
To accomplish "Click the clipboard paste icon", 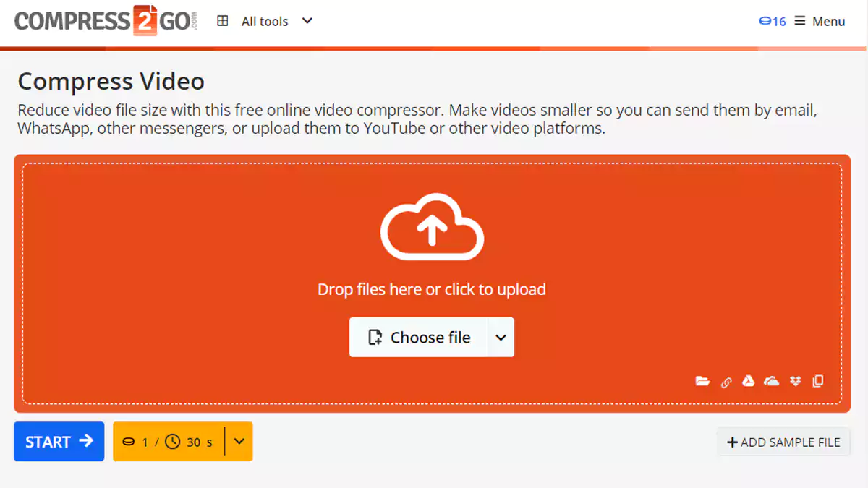I will [x=818, y=381].
